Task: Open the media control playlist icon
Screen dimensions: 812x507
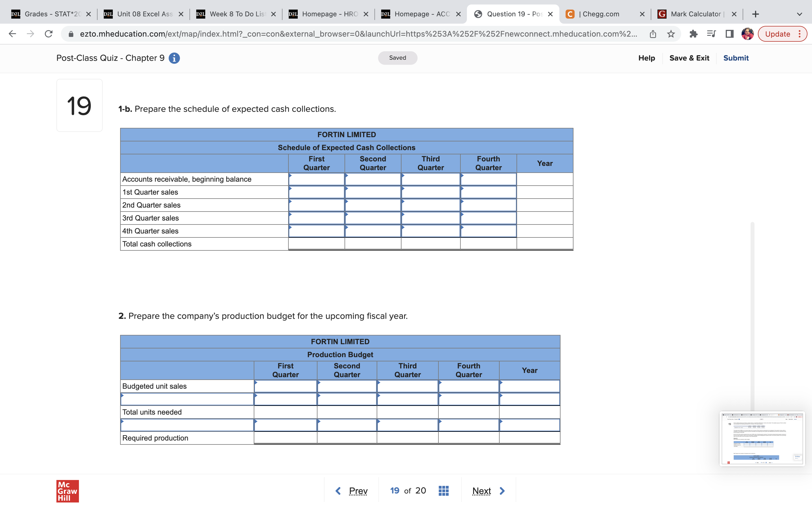Action: pos(711,34)
